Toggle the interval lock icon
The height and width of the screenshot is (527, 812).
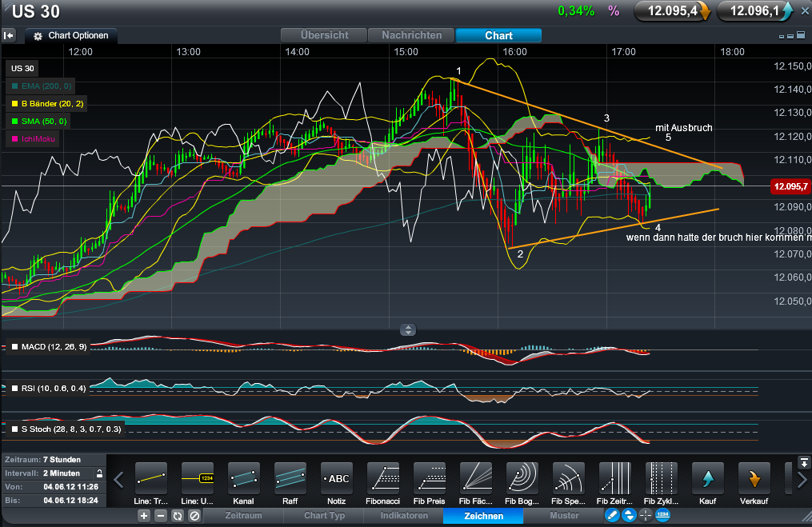click(x=99, y=473)
